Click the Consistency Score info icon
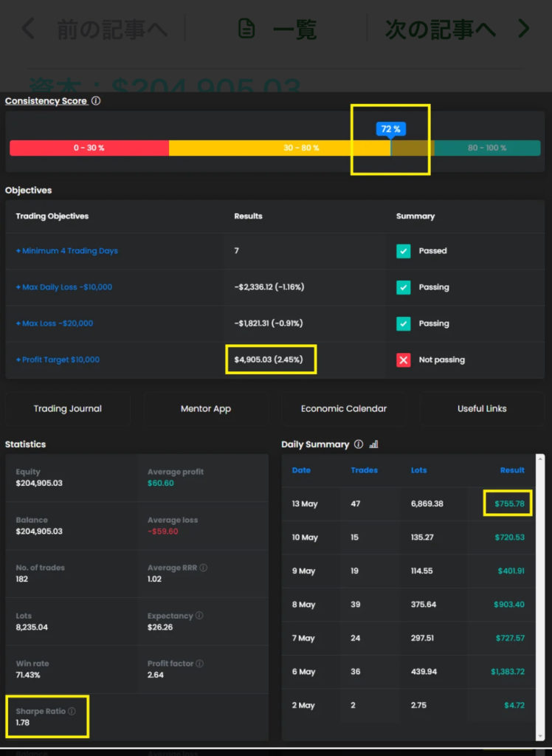 tap(96, 101)
